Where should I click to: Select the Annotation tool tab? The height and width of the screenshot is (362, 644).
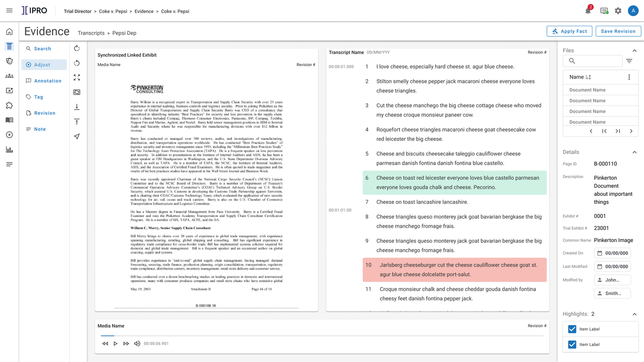click(44, 81)
